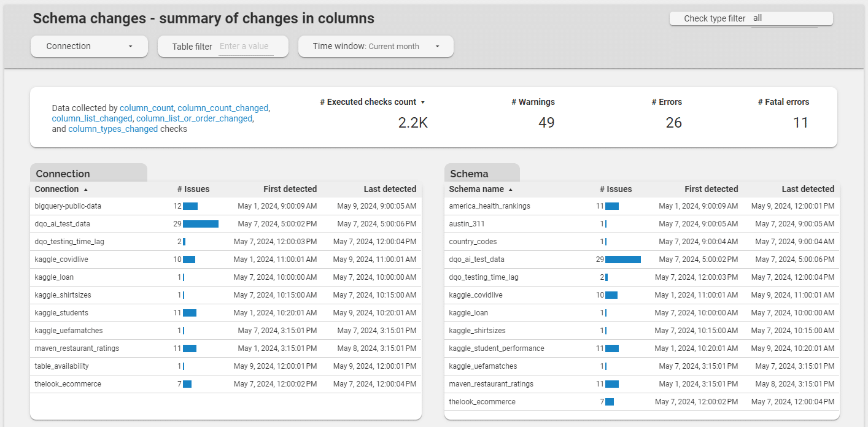Click the issues bar for kaggle_covidlive
This screenshot has width=868, height=427.
point(188,259)
